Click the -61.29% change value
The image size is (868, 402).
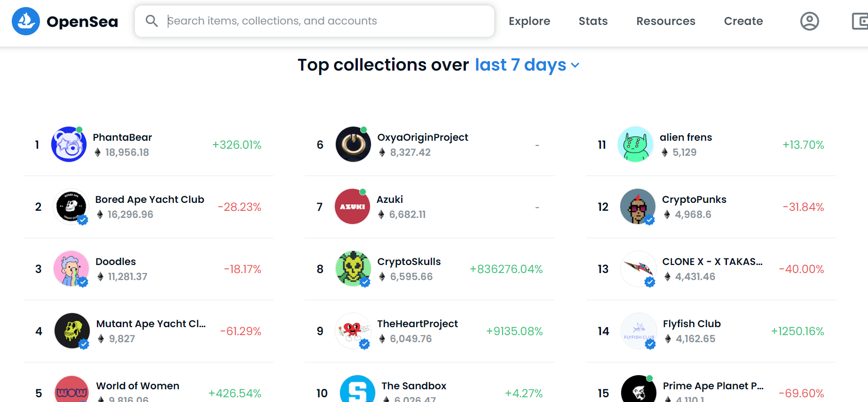coord(241,331)
